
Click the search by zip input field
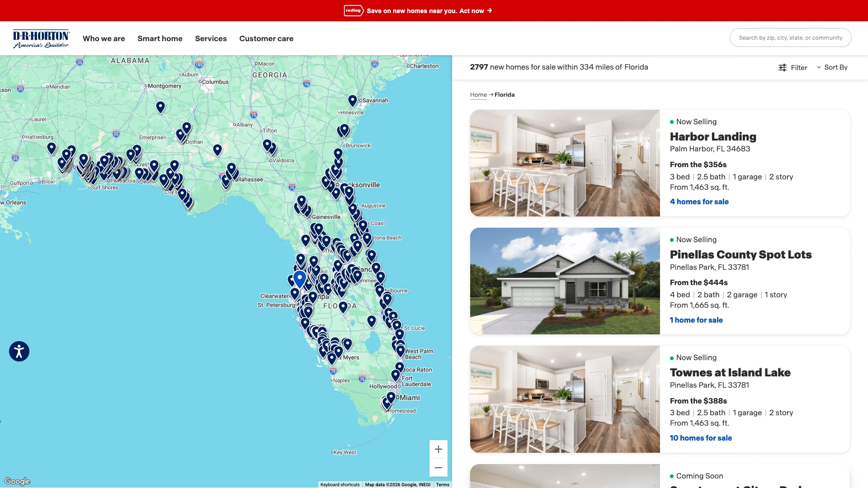click(790, 38)
